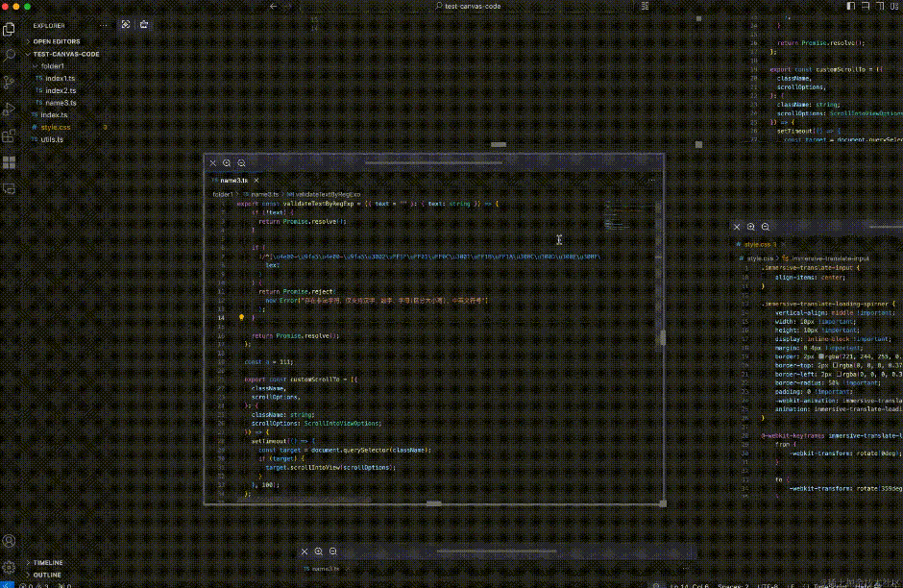Open the Search view in the activity bar
The width and height of the screenshot is (903, 588).
click(x=9, y=56)
